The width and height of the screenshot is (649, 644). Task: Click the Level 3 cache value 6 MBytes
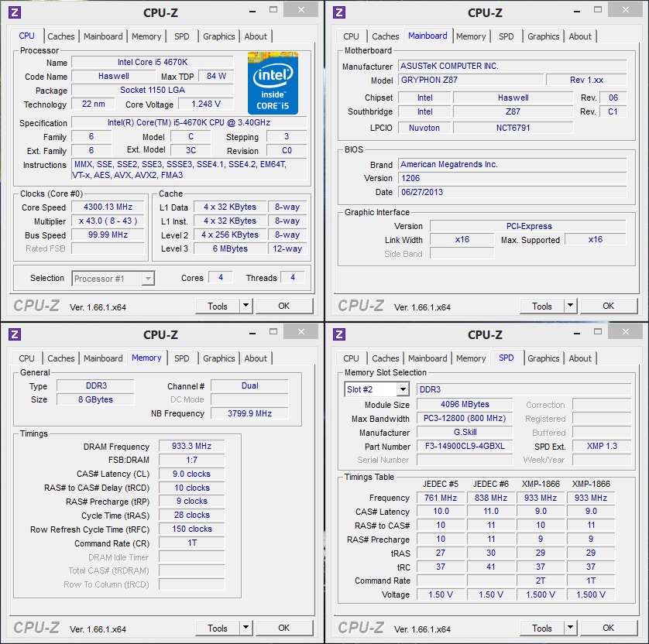230,248
